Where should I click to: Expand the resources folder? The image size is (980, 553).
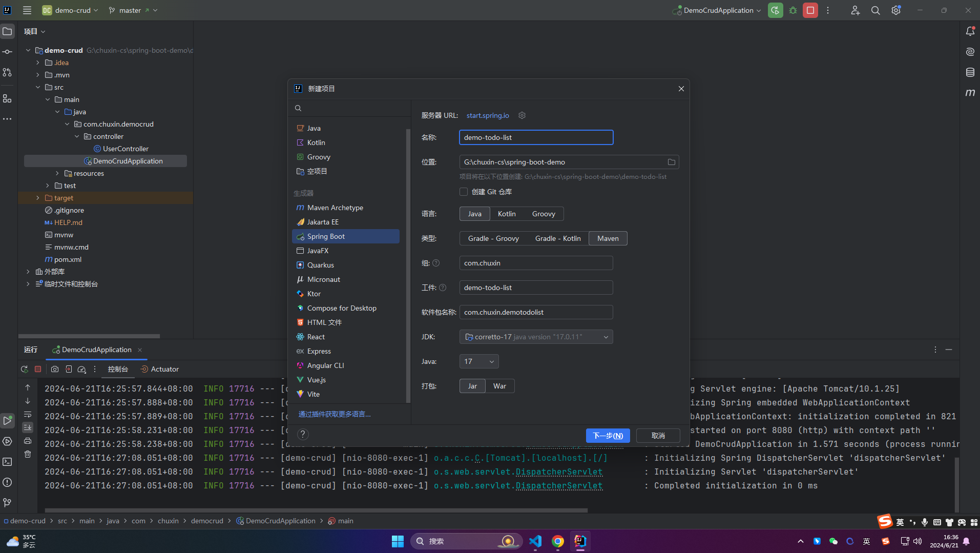point(57,173)
